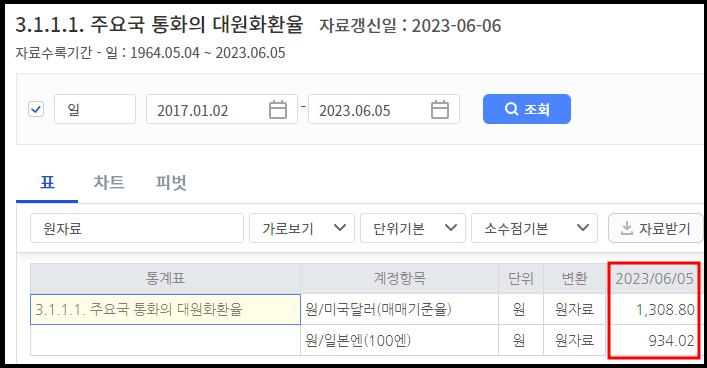The height and width of the screenshot is (368, 707).
Task: Click the 변환 column header
Action: 574,279
